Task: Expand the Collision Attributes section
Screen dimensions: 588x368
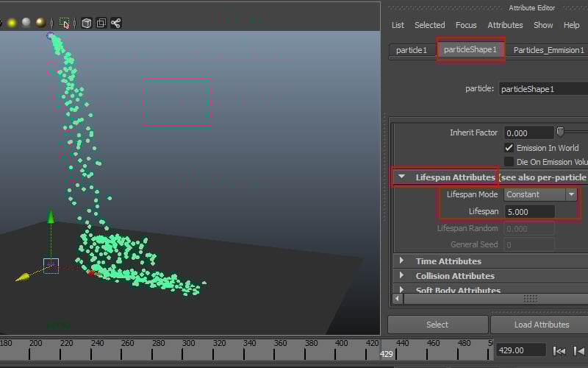Action: [x=401, y=275]
